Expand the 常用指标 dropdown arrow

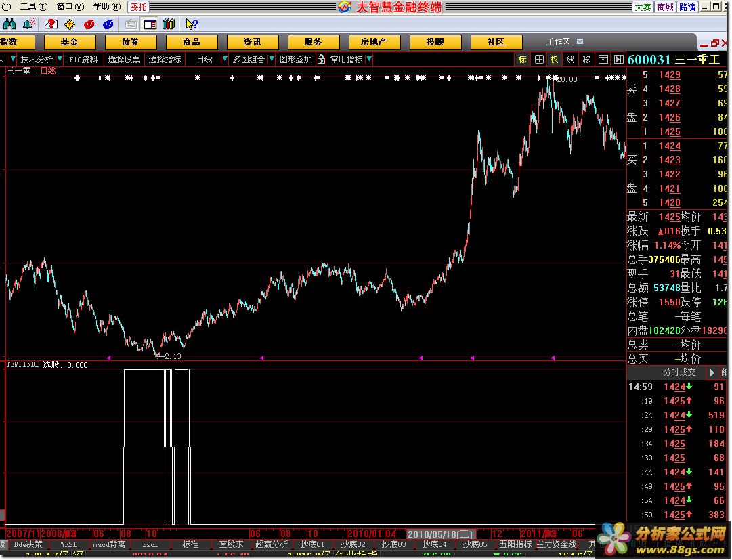pos(369,59)
